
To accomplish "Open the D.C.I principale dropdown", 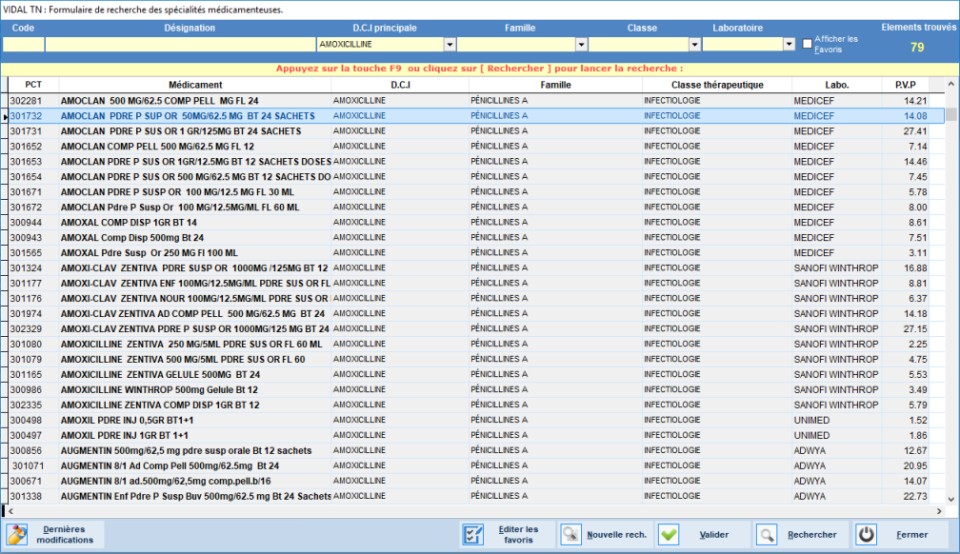I will point(450,45).
